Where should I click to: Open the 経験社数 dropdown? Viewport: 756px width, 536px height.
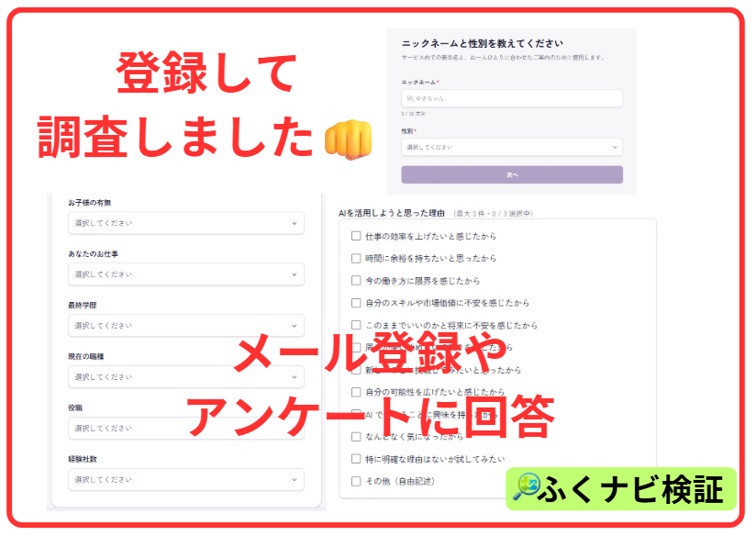coord(186,479)
